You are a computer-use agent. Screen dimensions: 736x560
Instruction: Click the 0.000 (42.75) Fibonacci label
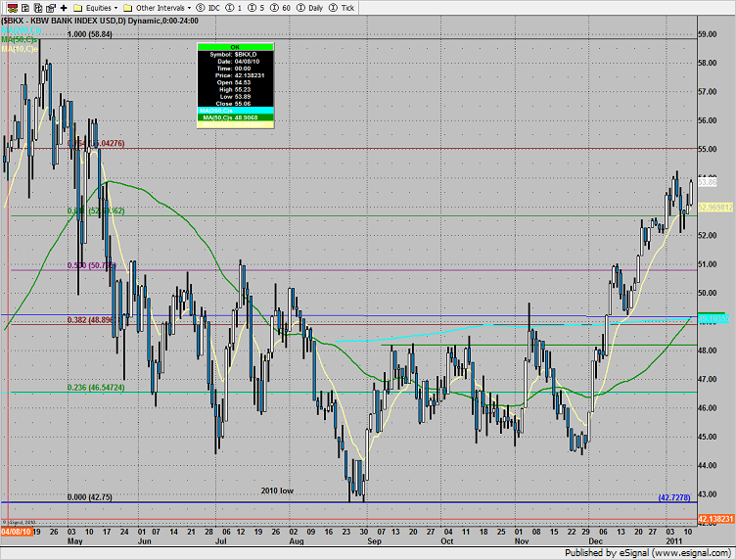click(x=90, y=497)
